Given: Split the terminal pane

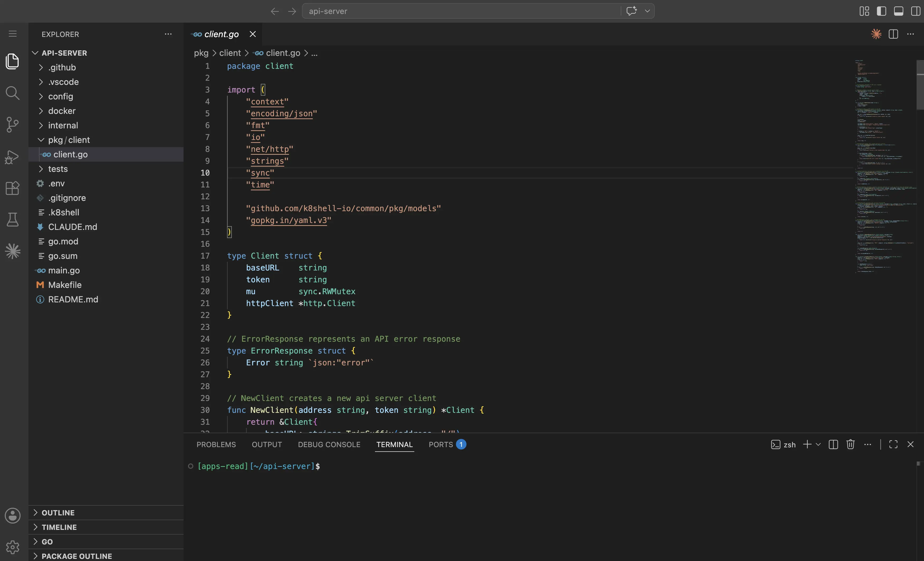Looking at the screenshot, I should point(833,444).
